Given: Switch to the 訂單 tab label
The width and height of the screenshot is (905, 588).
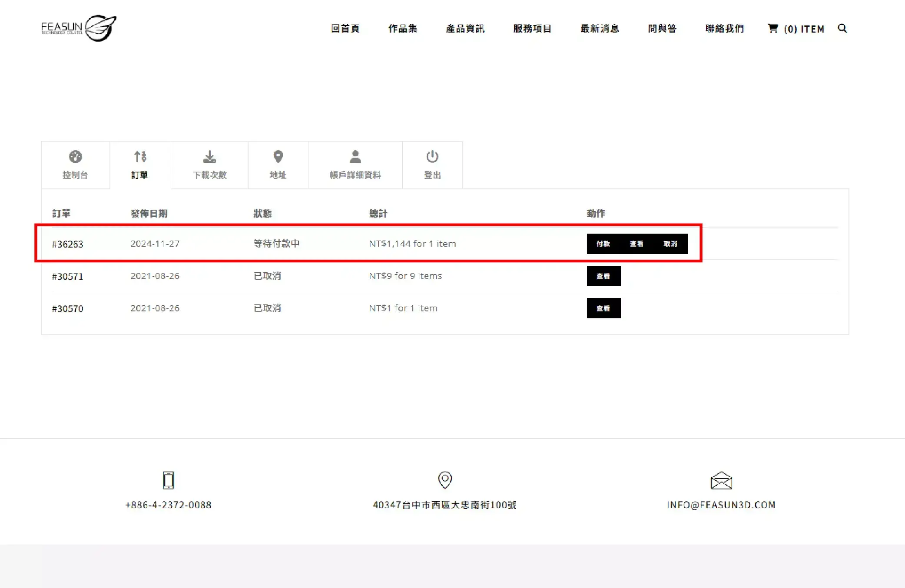Looking at the screenshot, I should (139, 175).
